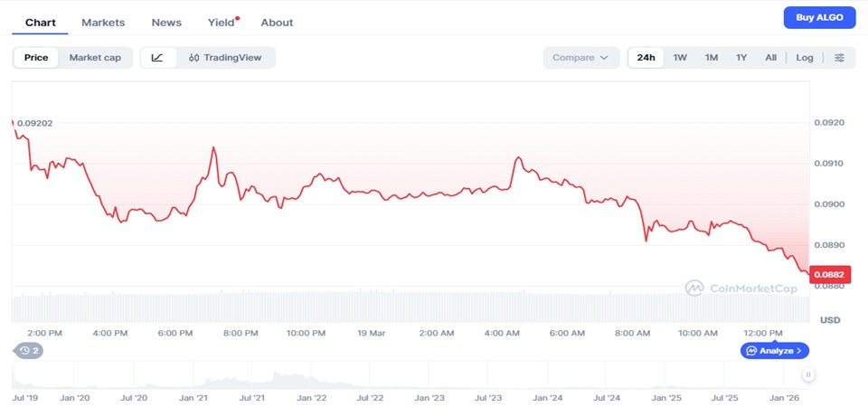
Task: Select the All time range
Action: point(771,58)
